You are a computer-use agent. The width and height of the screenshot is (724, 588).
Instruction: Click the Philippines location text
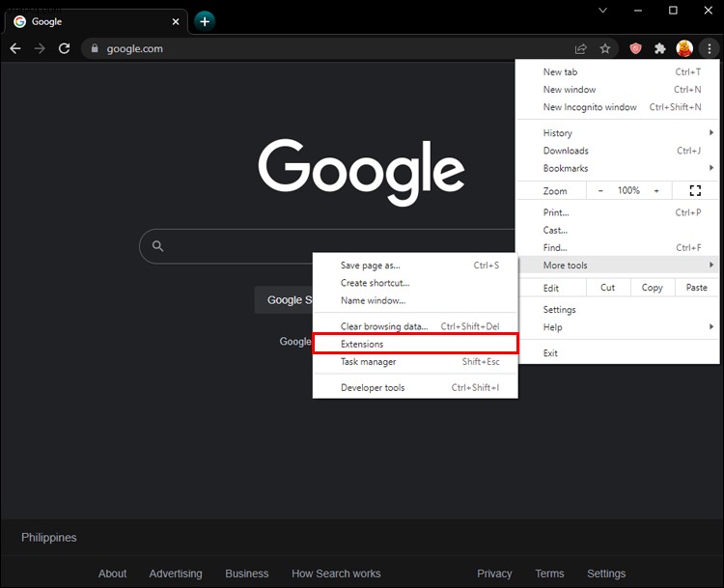pyautogui.click(x=49, y=537)
